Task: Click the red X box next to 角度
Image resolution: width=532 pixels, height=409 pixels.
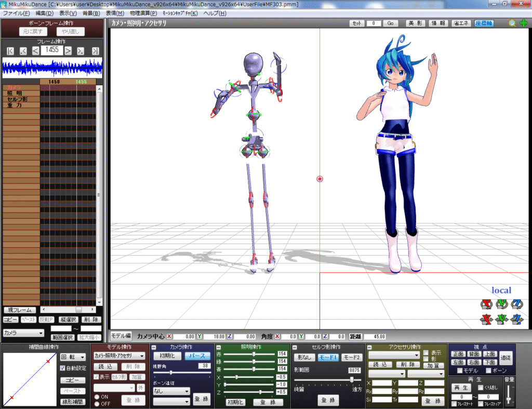Action: [x=277, y=336]
